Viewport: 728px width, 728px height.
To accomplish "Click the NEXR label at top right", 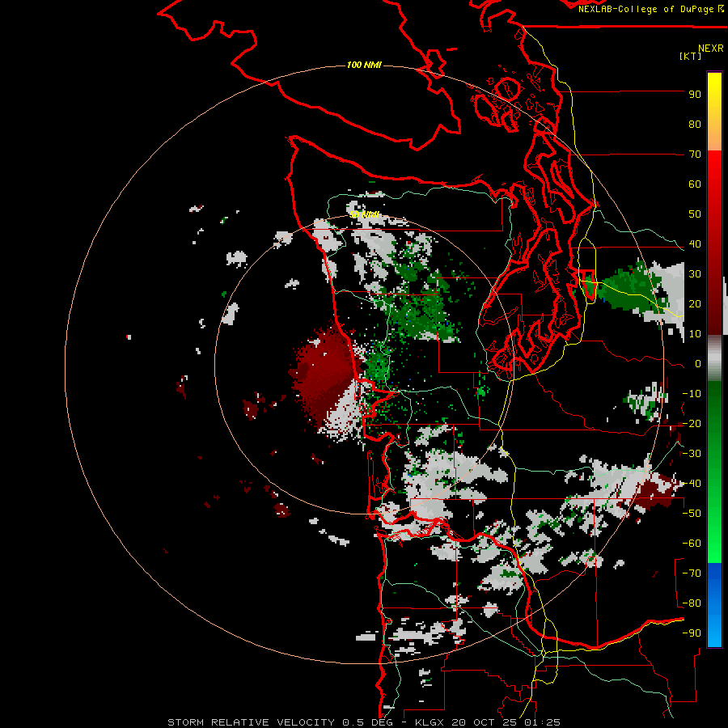I will click(x=711, y=49).
